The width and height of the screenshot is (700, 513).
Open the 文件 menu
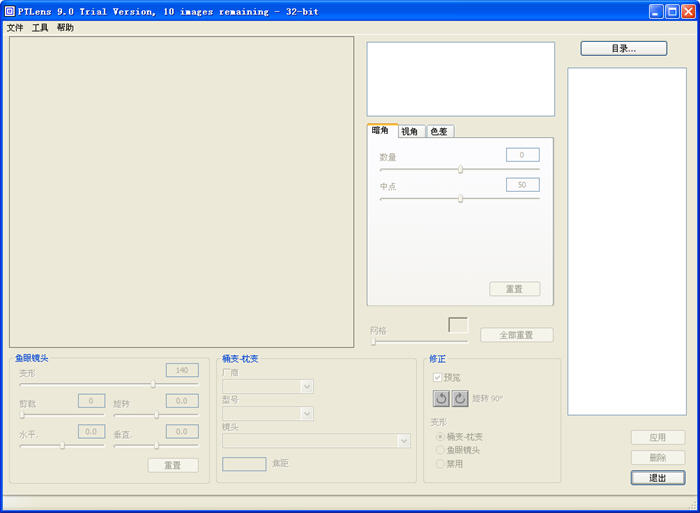(x=15, y=28)
